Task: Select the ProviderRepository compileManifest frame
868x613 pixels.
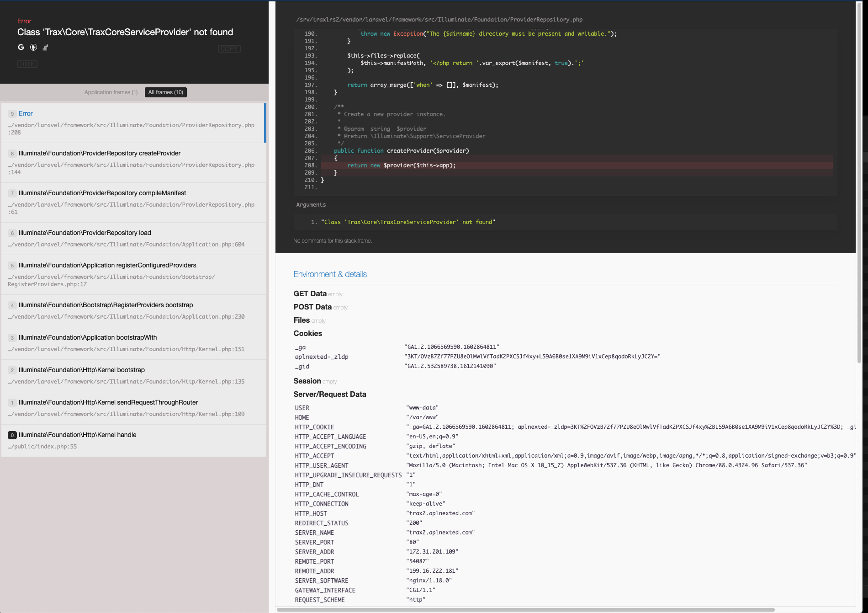Action: (132, 202)
